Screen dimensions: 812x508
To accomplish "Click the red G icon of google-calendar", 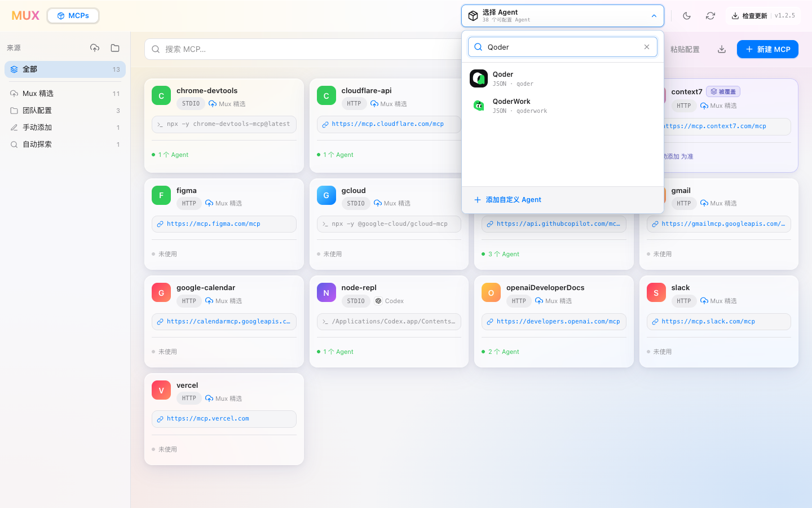I will click(x=161, y=293).
